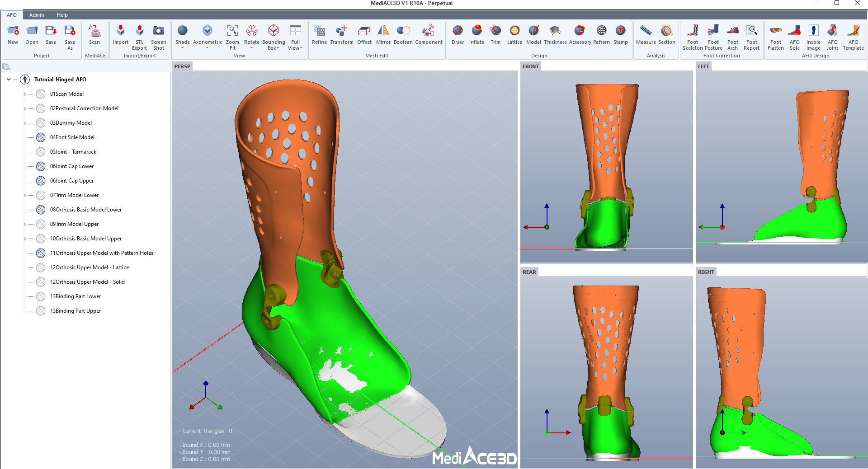This screenshot has width=868, height=469.
Task: Select the Stamp tool
Action: (621, 35)
